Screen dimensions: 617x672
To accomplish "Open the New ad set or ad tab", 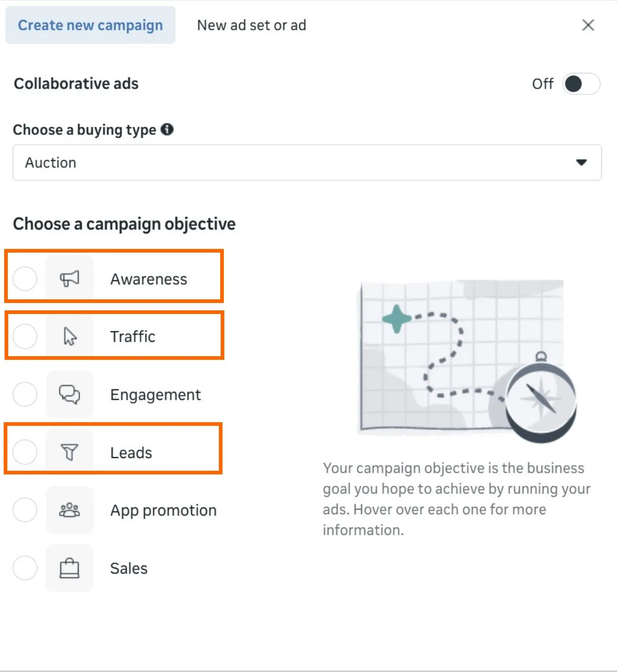I will click(251, 25).
